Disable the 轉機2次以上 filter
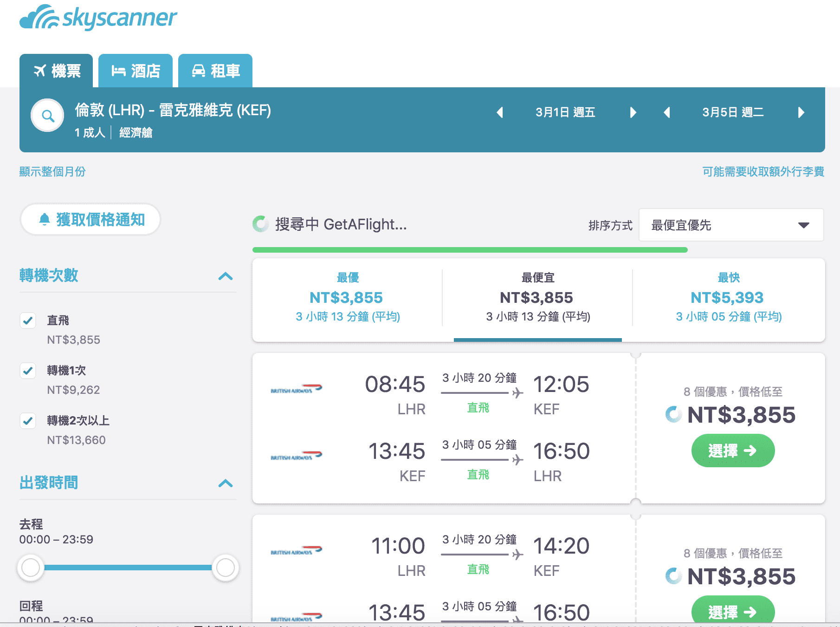Image resolution: width=840 pixels, height=627 pixels. pos(28,421)
